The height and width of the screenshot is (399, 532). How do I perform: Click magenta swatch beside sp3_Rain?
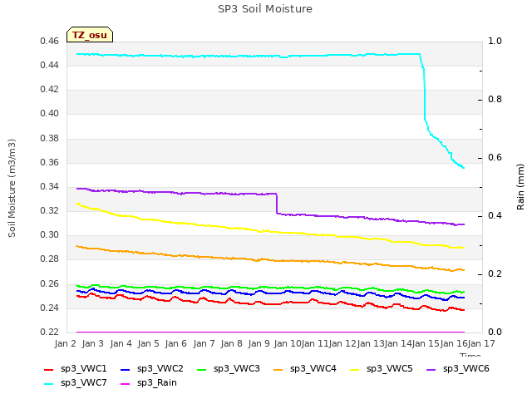126,384
